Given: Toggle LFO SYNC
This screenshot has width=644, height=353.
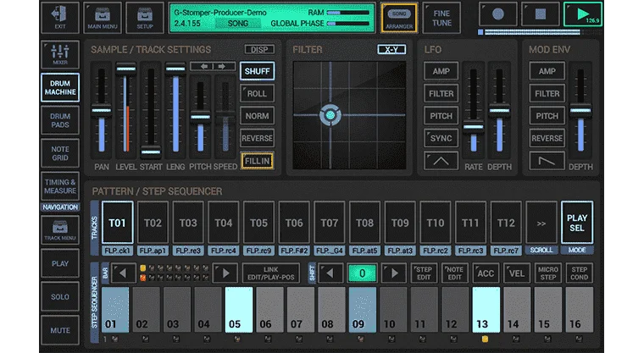Looking at the screenshot, I should click(441, 138).
